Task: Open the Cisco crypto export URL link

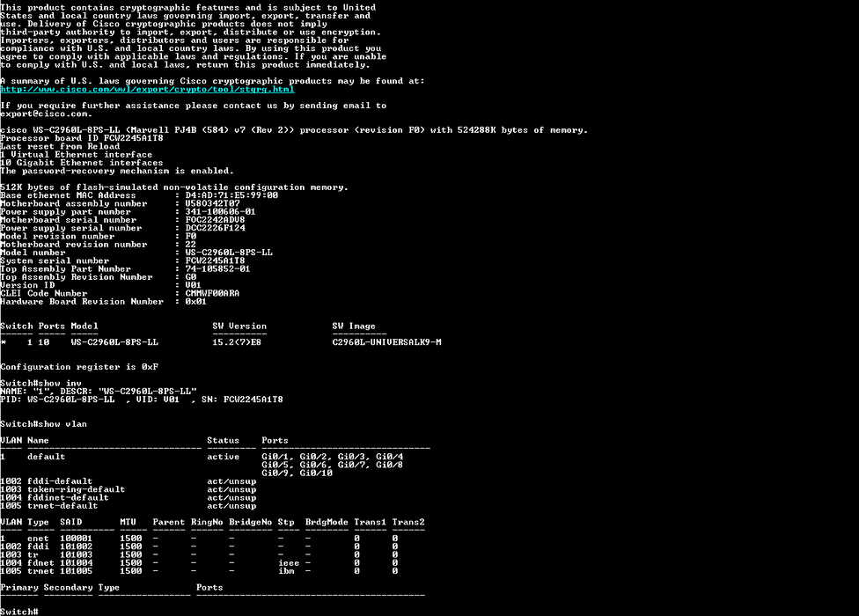Action: point(147,89)
